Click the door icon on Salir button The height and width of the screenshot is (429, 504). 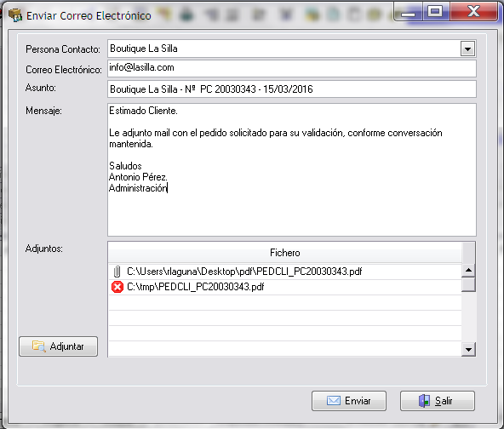pyautogui.click(x=424, y=401)
